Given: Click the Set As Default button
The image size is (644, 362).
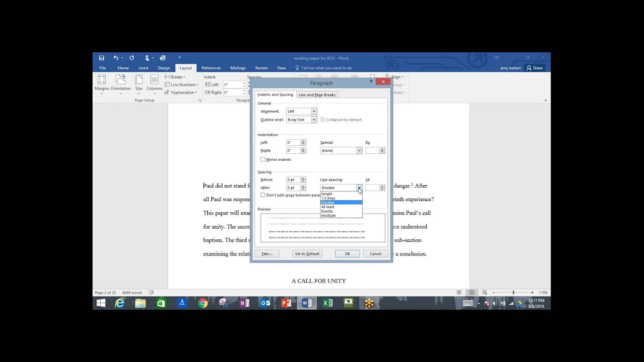Looking at the screenshot, I should [x=307, y=253].
